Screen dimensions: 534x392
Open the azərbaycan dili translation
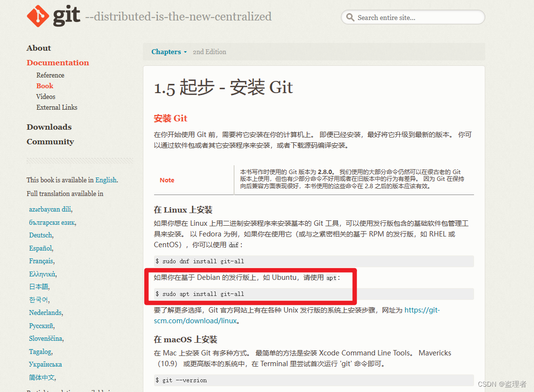click(50, 209)
